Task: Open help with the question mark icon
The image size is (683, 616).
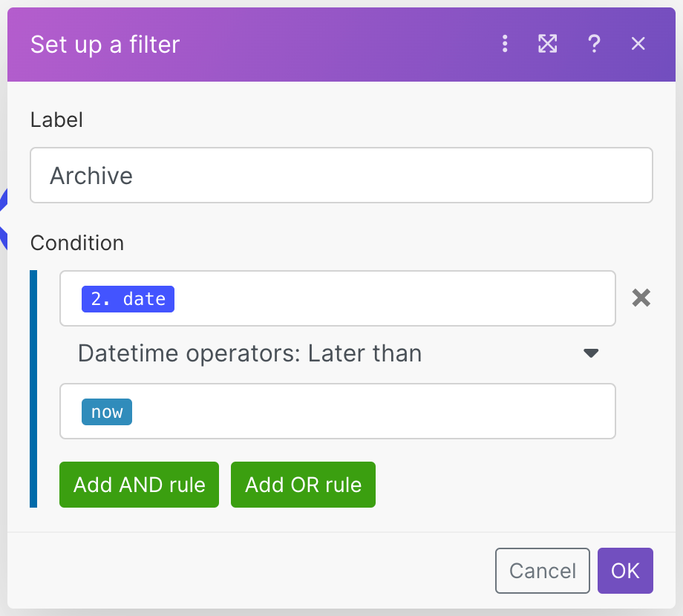Action: click(593, 45)
